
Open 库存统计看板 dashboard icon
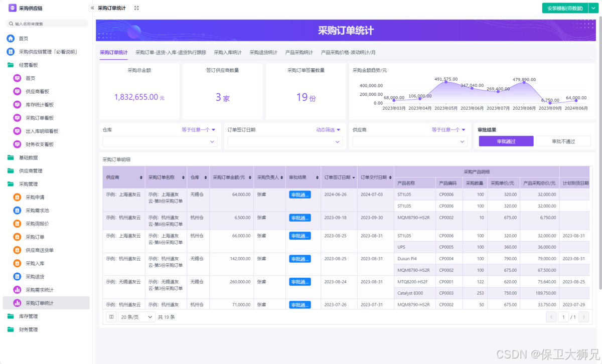click(x=17, y=105)
